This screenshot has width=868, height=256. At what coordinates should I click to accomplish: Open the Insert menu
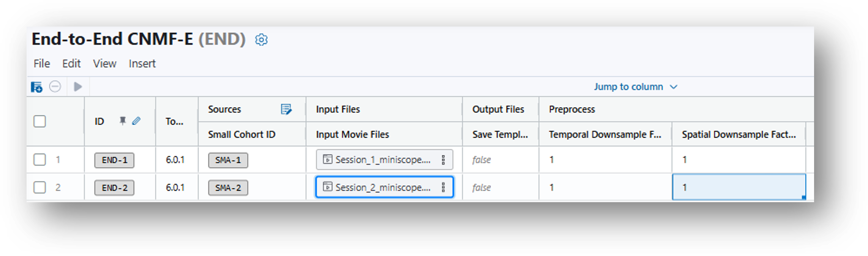142,63
